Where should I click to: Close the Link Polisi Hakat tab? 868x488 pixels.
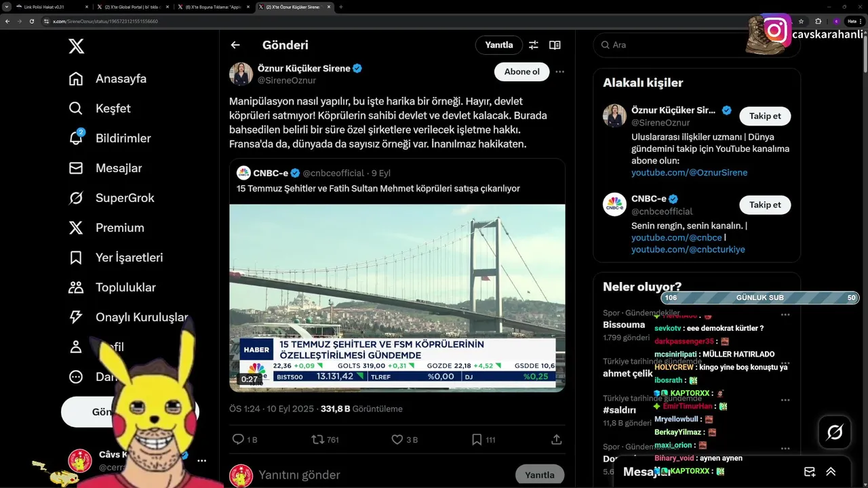87,7
